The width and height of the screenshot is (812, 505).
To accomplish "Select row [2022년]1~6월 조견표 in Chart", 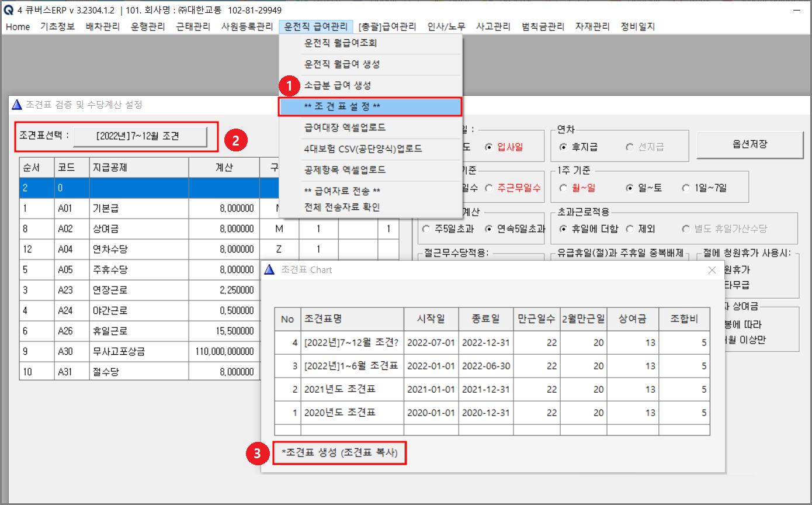I will coord(492,366).
